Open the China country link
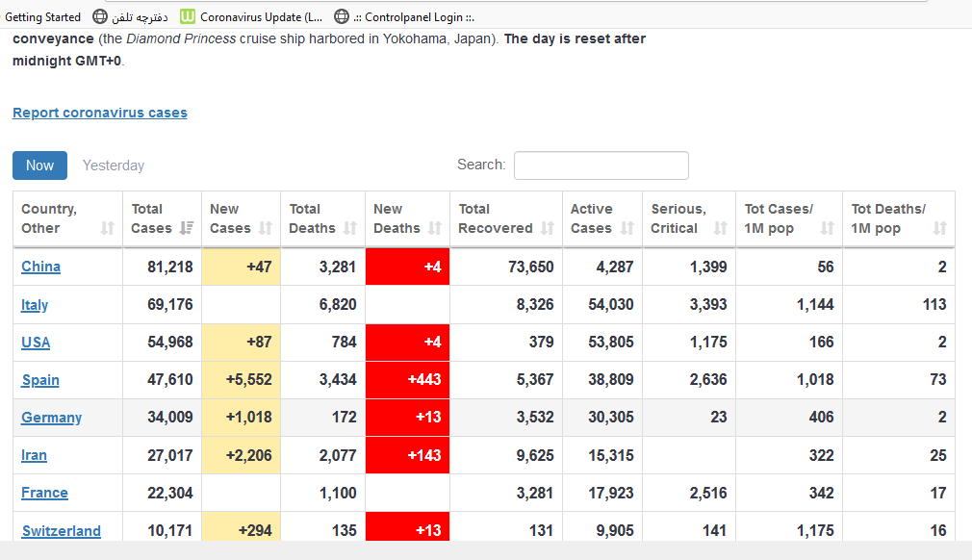972x560 pixels. (x=40, y=267)
